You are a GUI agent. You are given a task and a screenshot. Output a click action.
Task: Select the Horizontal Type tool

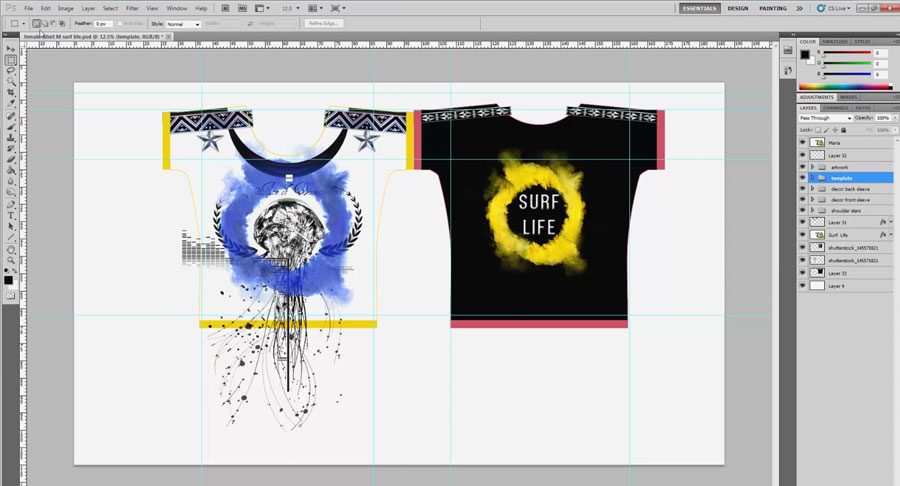pyautogui.click(x=11, y=215)
